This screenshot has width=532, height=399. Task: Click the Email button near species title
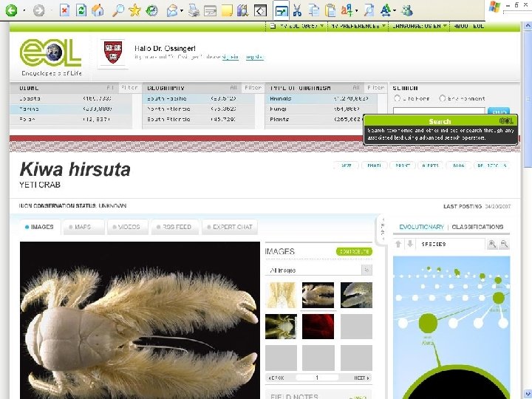[374, 166]
